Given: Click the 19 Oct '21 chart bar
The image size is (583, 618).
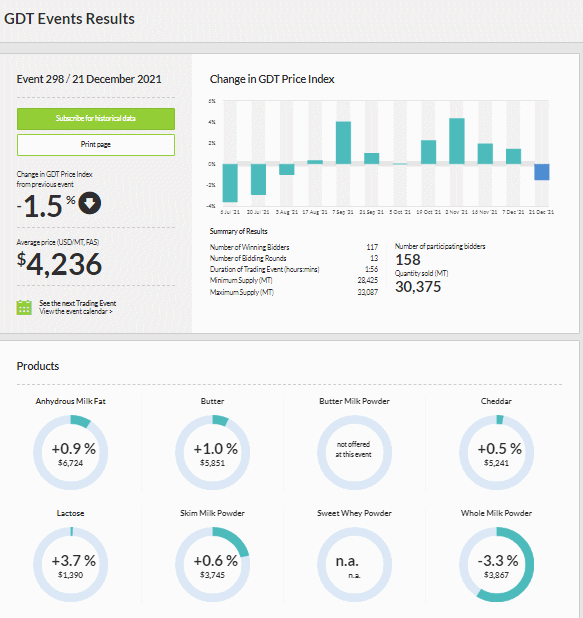Looking at the screenshot, I should click(428, 152).
